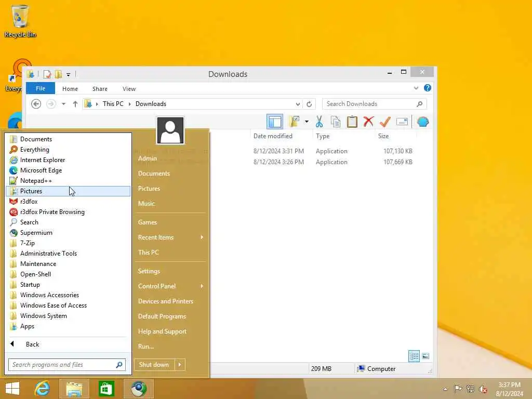
Task: Open Search in start menu list
Action: (x=68, y=222)
